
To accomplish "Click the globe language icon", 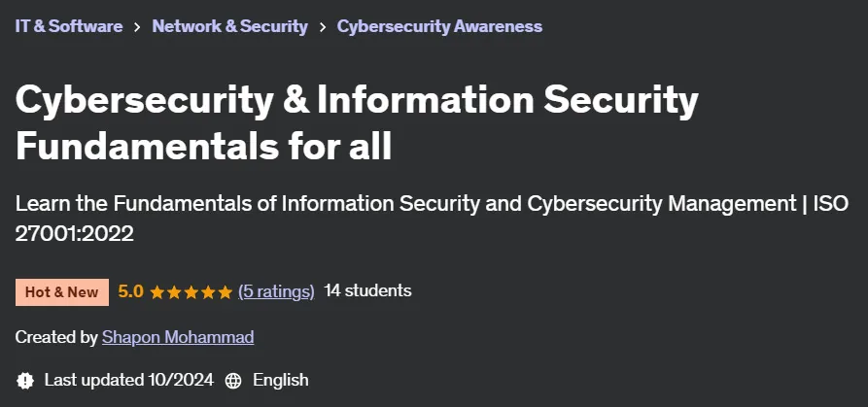I will click(x=233, y=381).
